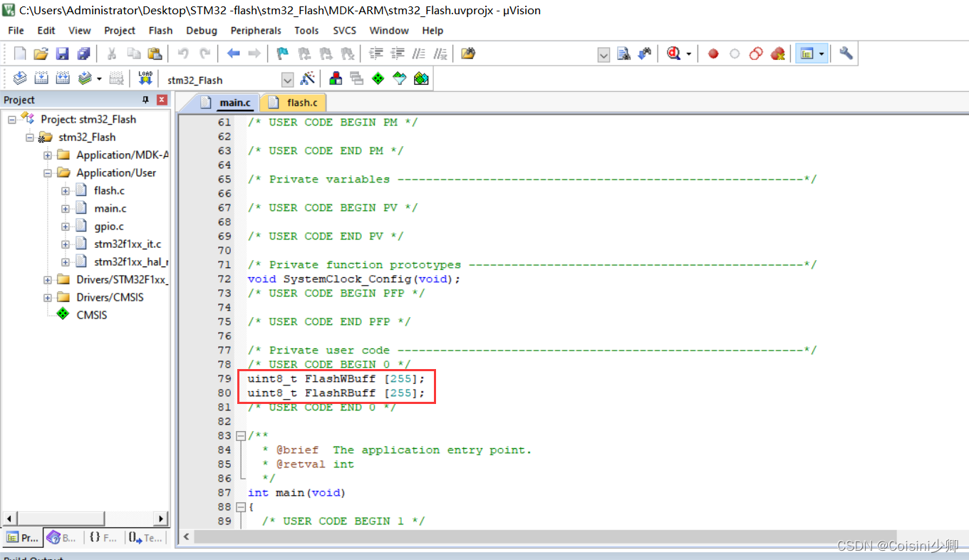Screen dimensions: 969x560
Task: Open Find in Files folder icon
Action: coord(468,53)
